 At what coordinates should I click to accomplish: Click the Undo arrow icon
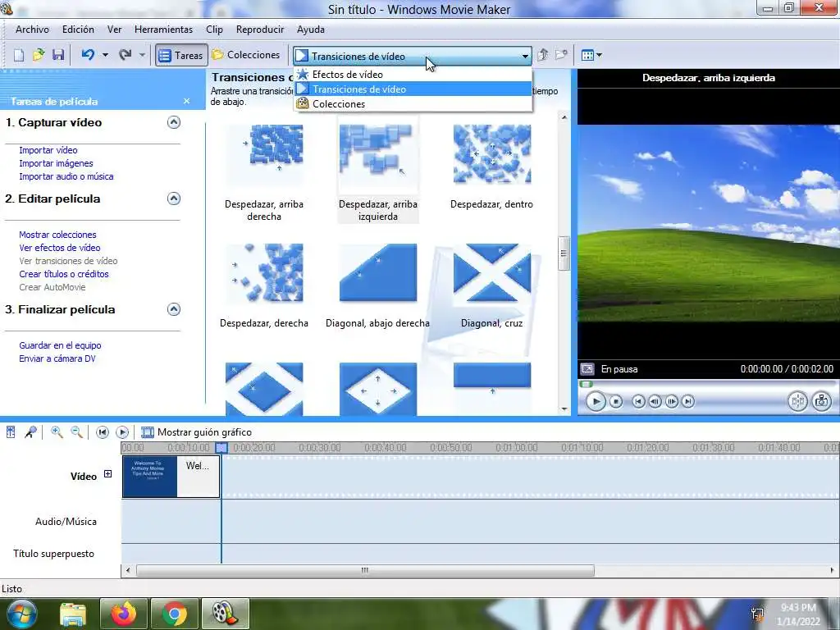pyautogui.click(x=89, y=55)
